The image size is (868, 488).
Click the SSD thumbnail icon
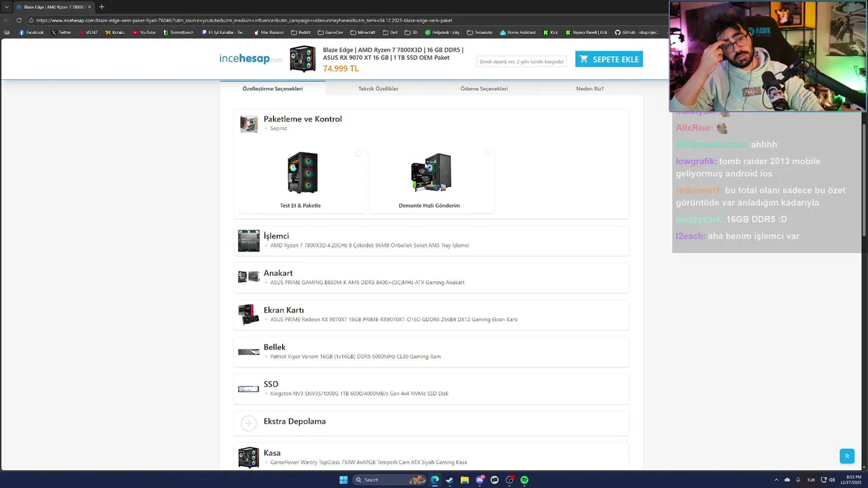pyautogui.click(x=249, y=388)
